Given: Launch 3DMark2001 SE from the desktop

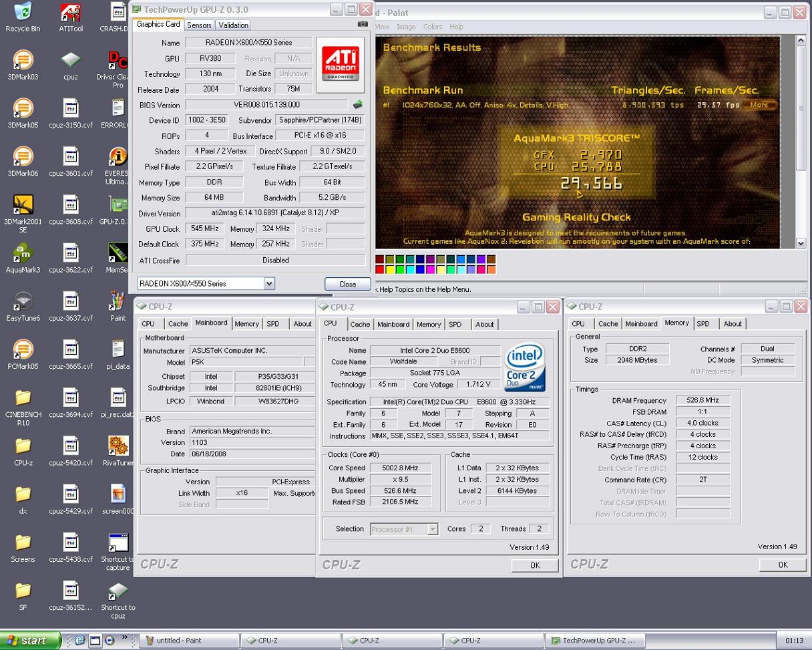Looking at the screenshot, I should [x=23, y=214].
